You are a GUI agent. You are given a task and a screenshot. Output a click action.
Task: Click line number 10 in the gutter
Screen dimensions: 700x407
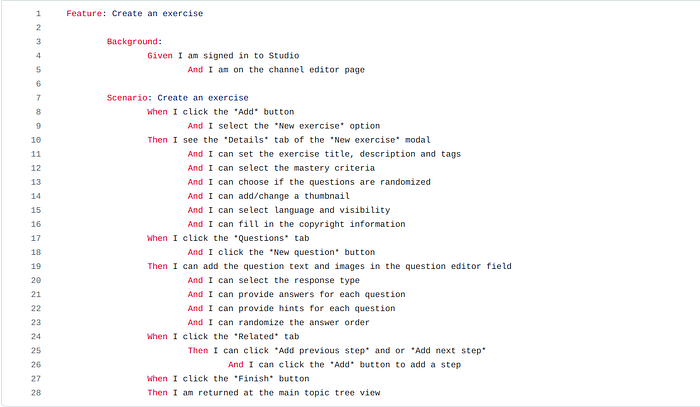click(36, 140)
